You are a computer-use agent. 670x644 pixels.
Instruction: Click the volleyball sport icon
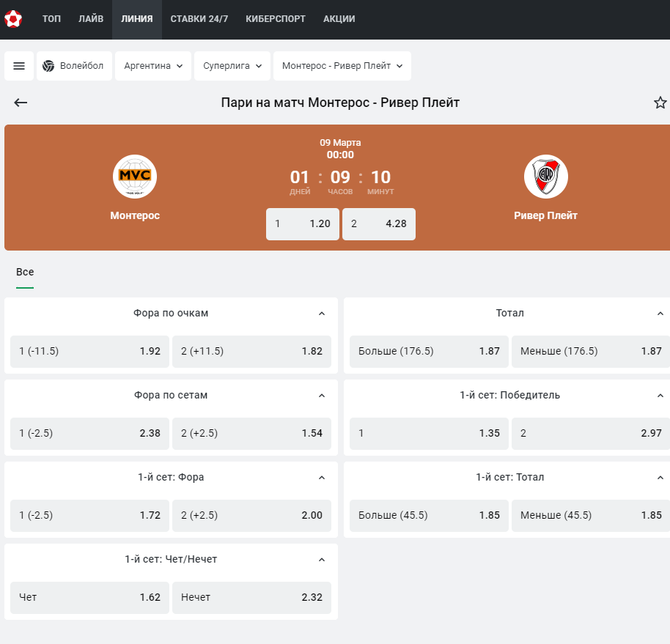tap(48, 66)
